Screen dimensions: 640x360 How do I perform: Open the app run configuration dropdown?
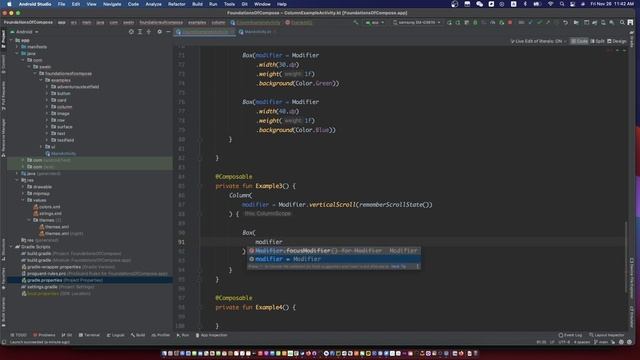point(375,22)
